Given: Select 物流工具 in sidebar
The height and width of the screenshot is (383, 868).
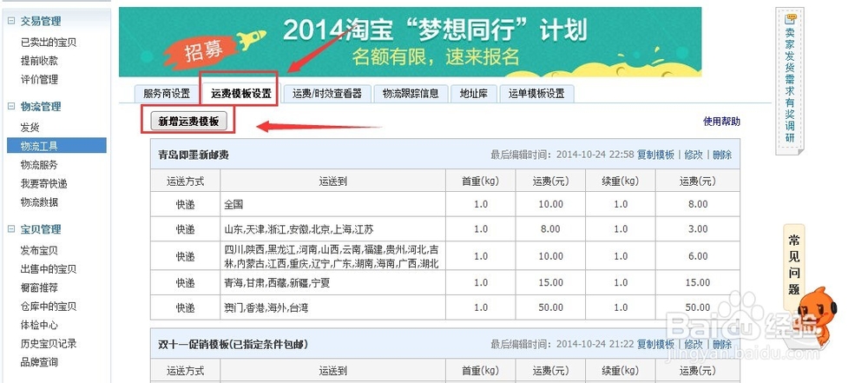Looking at the screenshot, I should (56, 146).
